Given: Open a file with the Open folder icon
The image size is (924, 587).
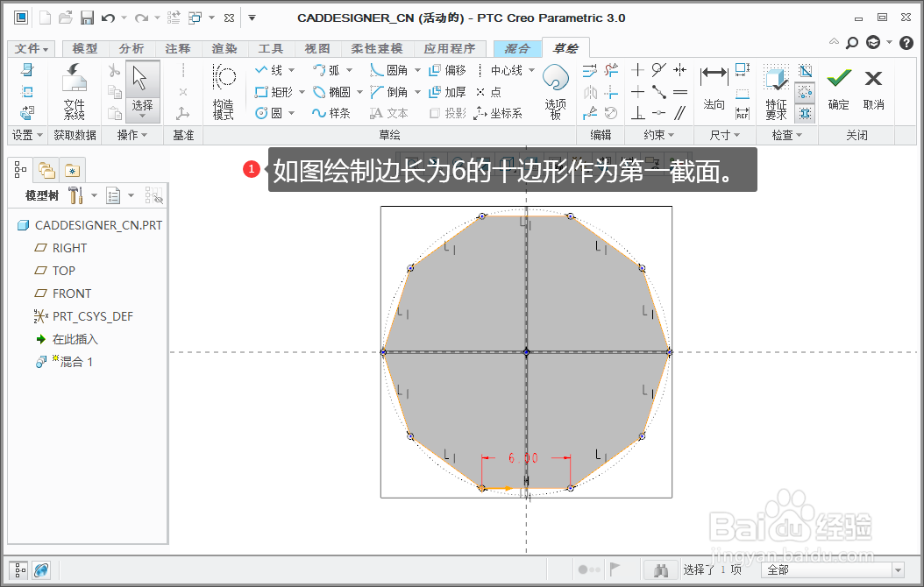Looking at the screenshot, I should (66, 18).
